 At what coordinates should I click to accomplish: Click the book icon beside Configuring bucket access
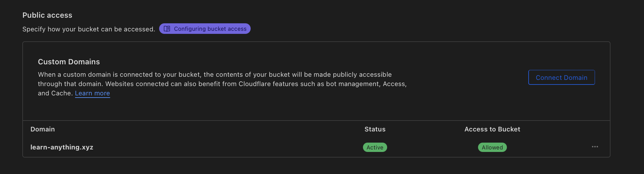click(167, 29)
